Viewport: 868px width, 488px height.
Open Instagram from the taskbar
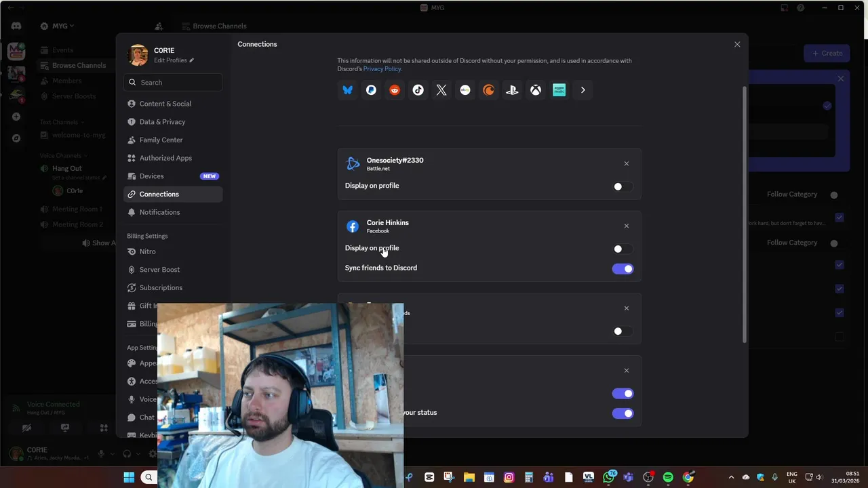509,477
